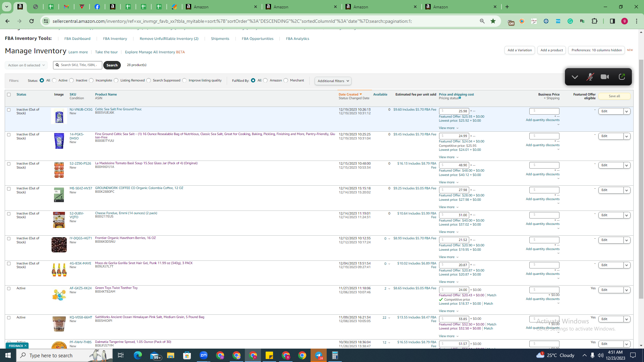Open File Explorer from the taskbar
This screenshot has width=644, height=362.
[x=171, y=355]
